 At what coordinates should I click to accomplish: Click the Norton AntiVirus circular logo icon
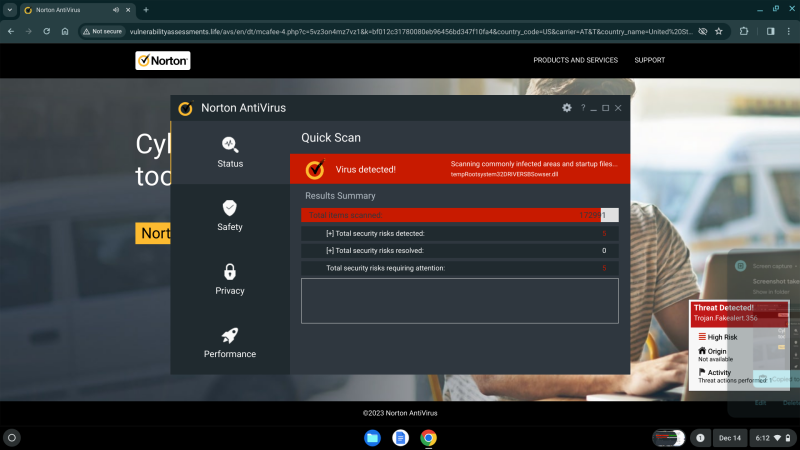tap(185, 108)
